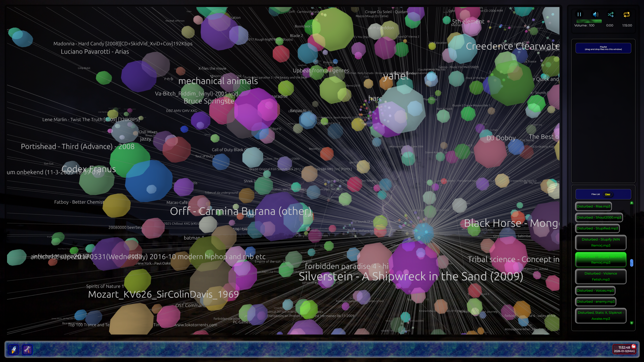Select Disturbed - Shout2000.mp3 from files list
This screenshot has height=362, width=644.
(x=599, y=217)
